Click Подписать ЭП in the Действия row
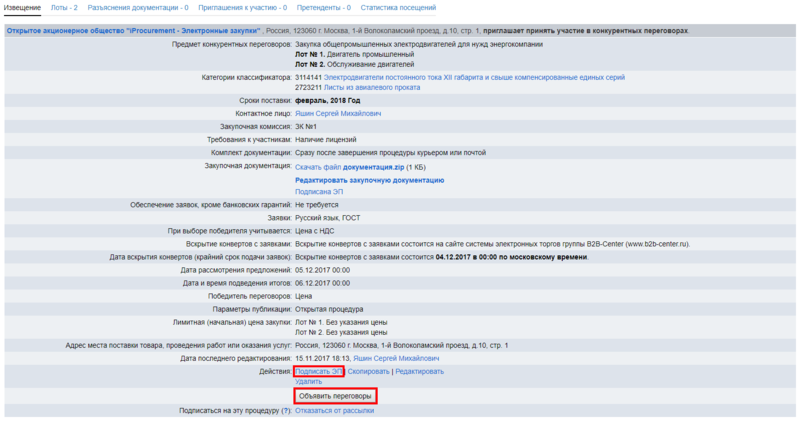The height and width of the screenshot is (422, 800). 318,371
